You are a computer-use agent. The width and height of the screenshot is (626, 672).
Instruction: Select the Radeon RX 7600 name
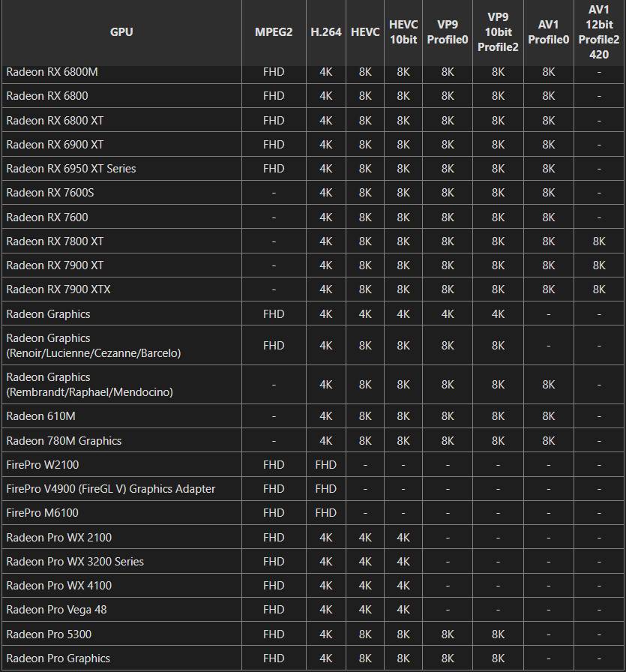(47, 217)
